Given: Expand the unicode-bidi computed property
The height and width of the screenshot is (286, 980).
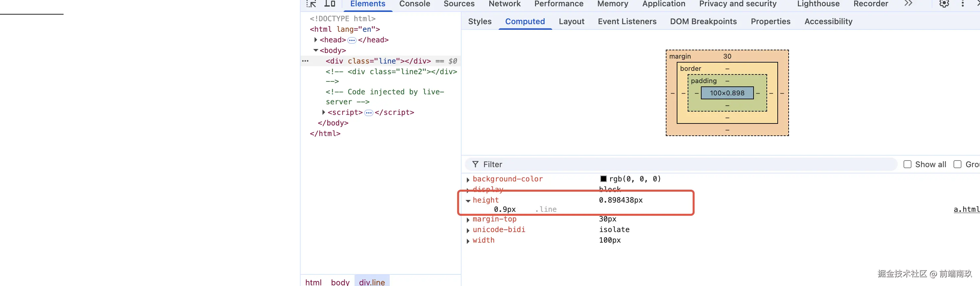Looking at the screenshot, I should point(468,230).
